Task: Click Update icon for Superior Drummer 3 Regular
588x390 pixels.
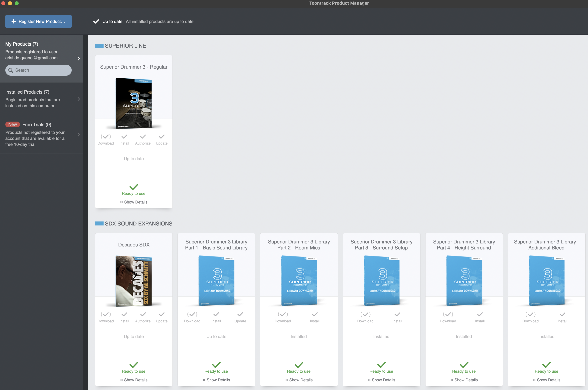Action: tap(162, 137)
